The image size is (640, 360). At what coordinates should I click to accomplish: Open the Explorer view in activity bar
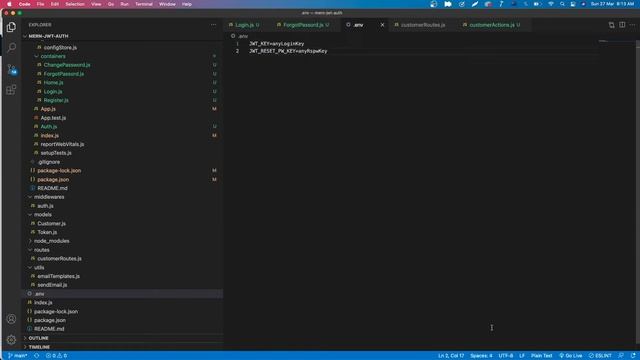point(11,27)
